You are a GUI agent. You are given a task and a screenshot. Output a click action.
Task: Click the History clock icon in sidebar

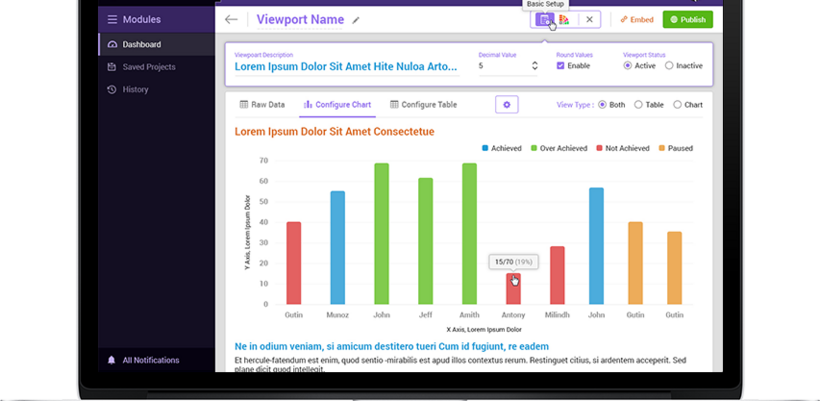point(111,89)
